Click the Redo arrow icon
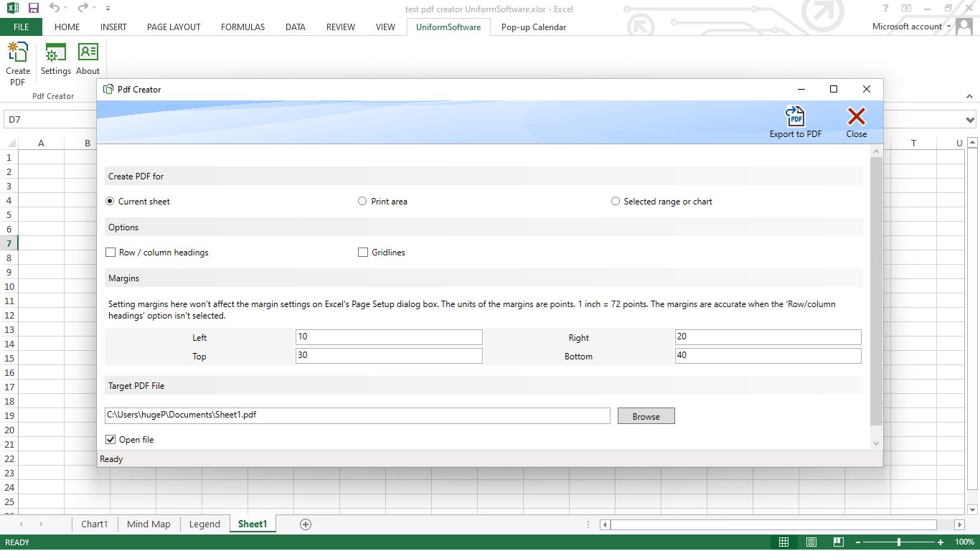The width and height of the screenshot is (980, 551). tap(83, 8)
